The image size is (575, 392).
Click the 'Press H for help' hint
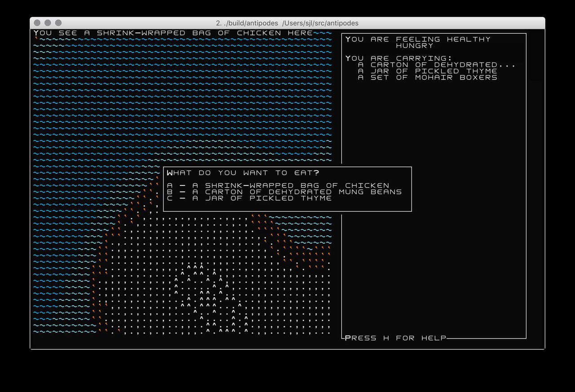pyautogui.click(x=396, y=338)
